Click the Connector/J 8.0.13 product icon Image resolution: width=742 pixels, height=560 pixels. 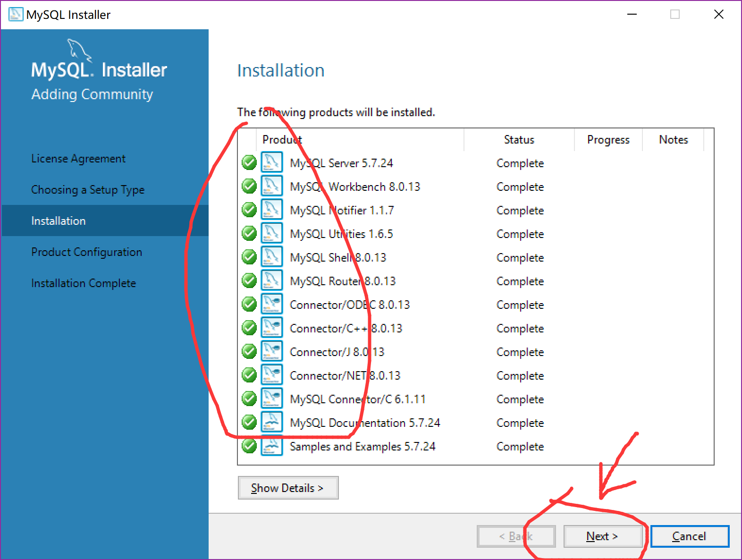click(272, 351)
